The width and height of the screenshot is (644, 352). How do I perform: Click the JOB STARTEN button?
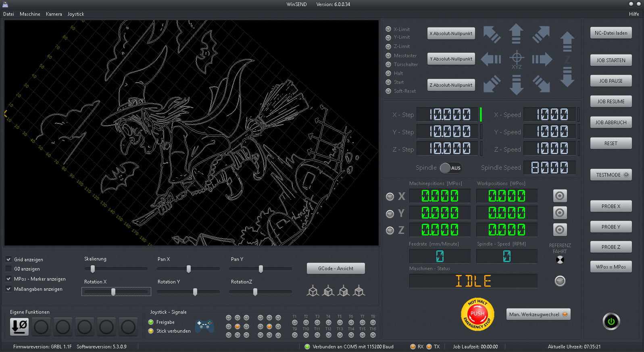click(x=611, y=60)
